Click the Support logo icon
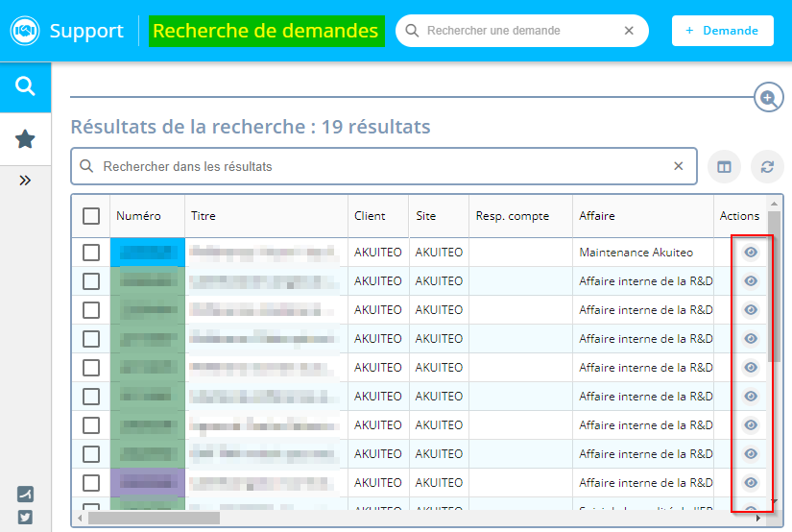The width and height of the screenshot is (792, 532). pyautogui.click(x=25, y=31)
